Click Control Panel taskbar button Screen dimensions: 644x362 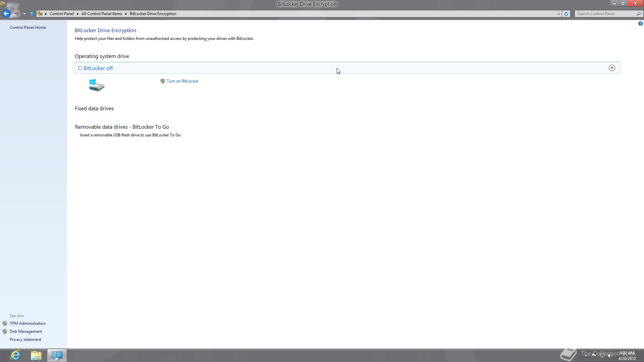point(57,355)
